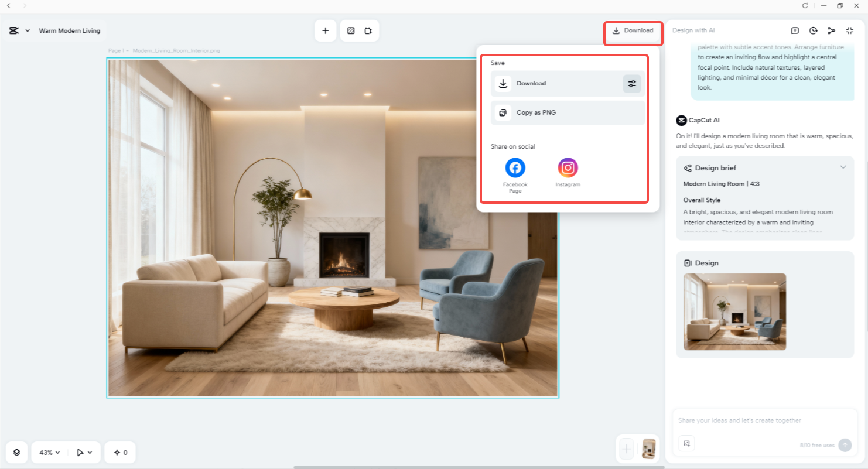The height and width of the screenshot is (469, 868).
Task: Open the add element tool
Action: [x=326, y=30]
